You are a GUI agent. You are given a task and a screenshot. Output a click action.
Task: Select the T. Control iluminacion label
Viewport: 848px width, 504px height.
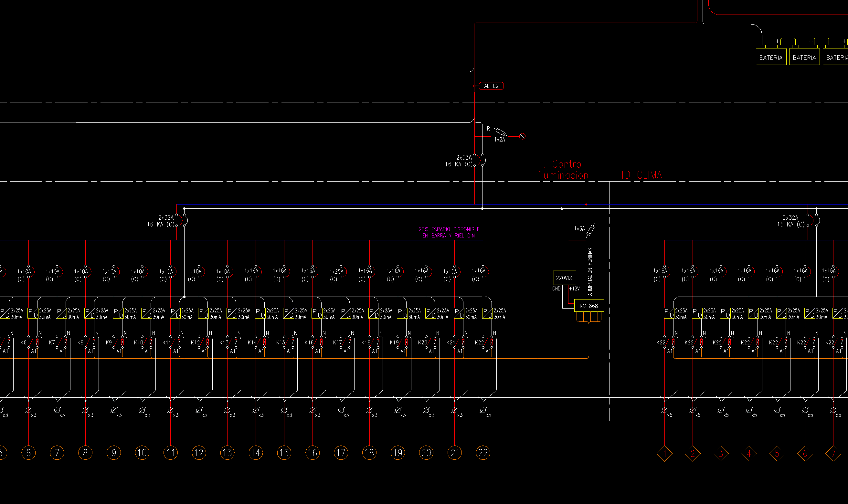(563, 170)
